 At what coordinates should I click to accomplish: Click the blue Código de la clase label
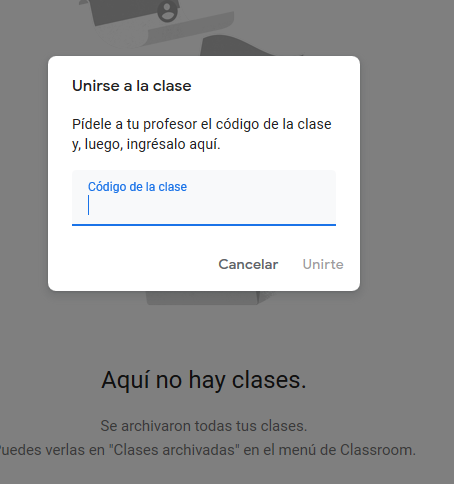pyautogui.click(x=137, y=187)
